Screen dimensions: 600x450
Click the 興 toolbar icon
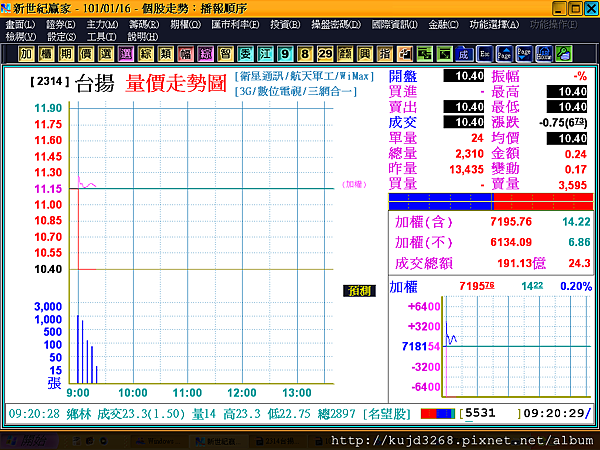364,54
